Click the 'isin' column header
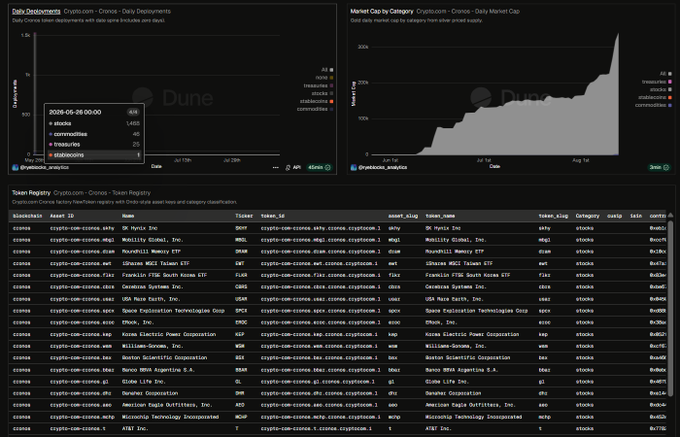 click(x=636, y=216)
